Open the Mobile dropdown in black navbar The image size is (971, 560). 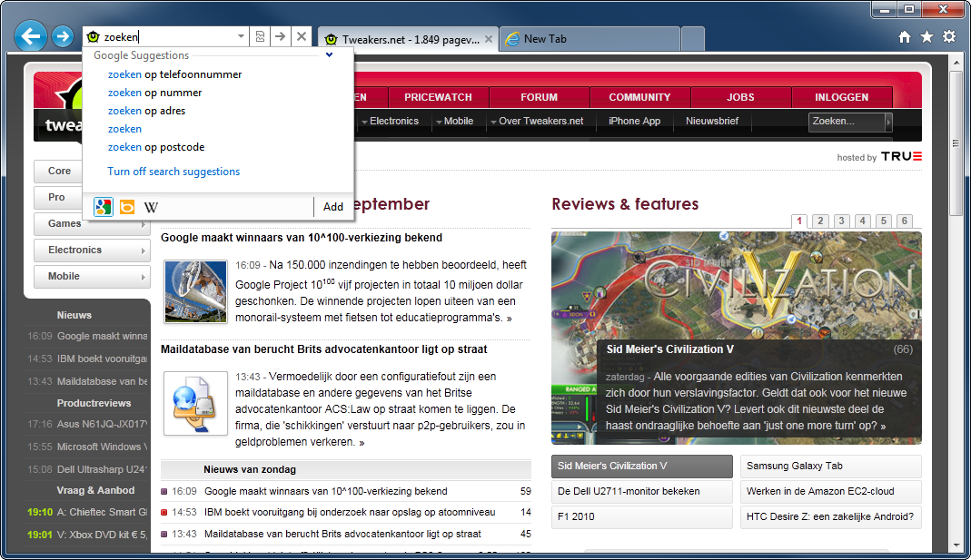point(454,122)
